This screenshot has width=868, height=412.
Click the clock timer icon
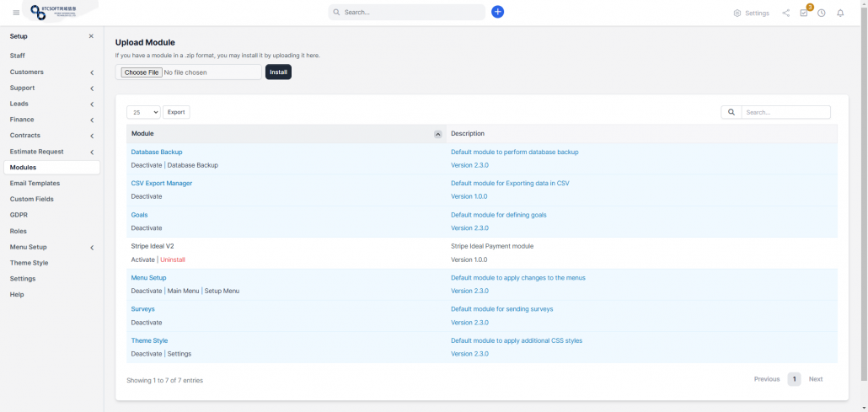tap(822, 13)
